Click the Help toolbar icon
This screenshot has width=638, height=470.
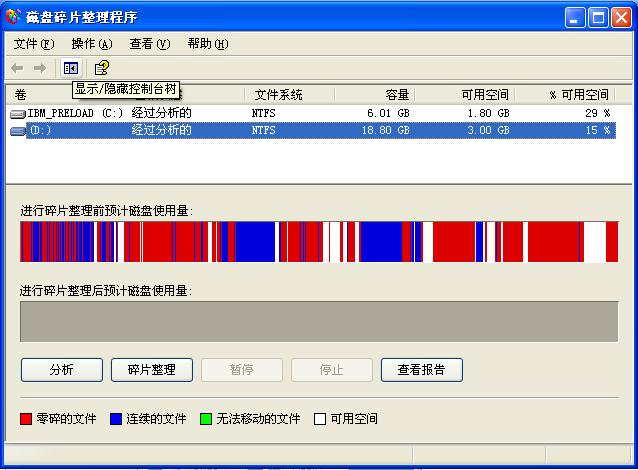coord(101,68)
